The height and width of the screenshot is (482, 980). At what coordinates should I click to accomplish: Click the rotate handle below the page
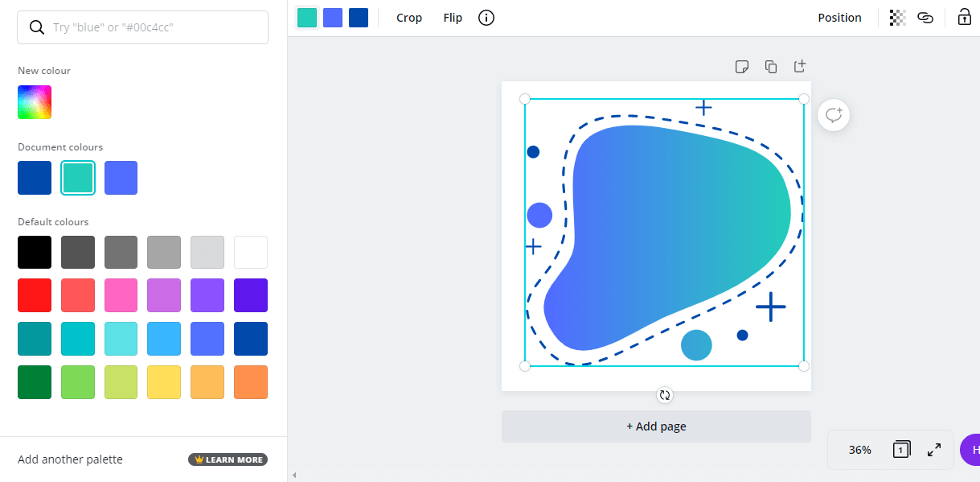pos(665,395)
